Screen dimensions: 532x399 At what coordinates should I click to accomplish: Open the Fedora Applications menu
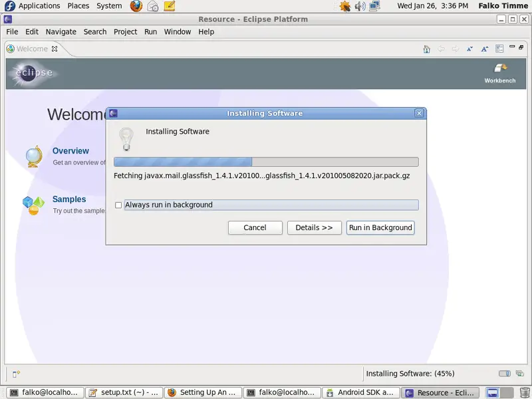(33, 6)
